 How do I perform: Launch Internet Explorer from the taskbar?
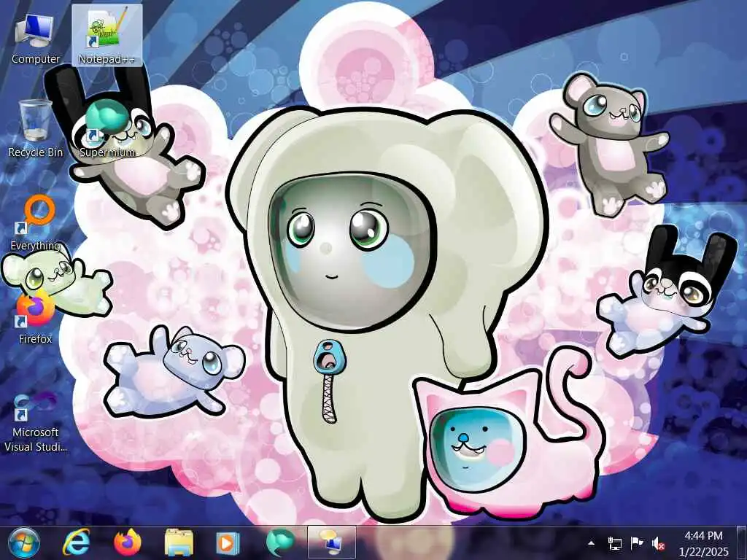click(77, 542)
